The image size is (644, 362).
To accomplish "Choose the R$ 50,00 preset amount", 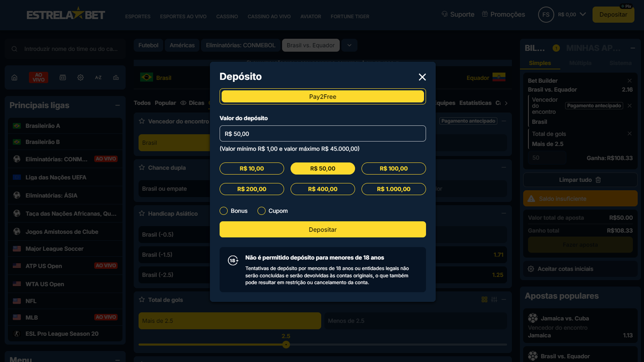I will [x=323, y=169].
